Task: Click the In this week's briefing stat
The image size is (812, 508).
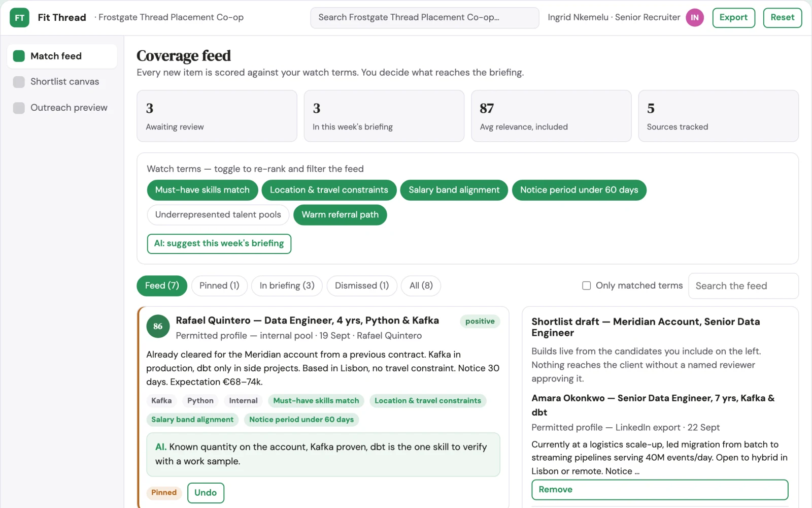Action: [x=384, y=116]
